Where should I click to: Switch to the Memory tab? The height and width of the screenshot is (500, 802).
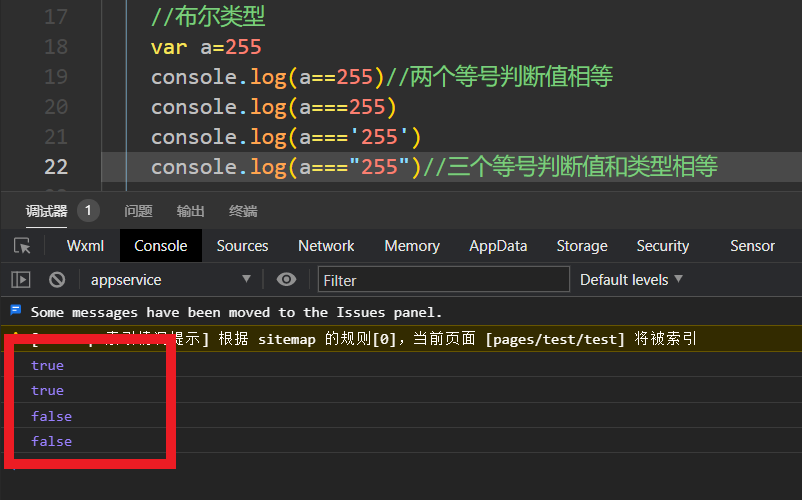pyautogui.click(x=412, y=246)
